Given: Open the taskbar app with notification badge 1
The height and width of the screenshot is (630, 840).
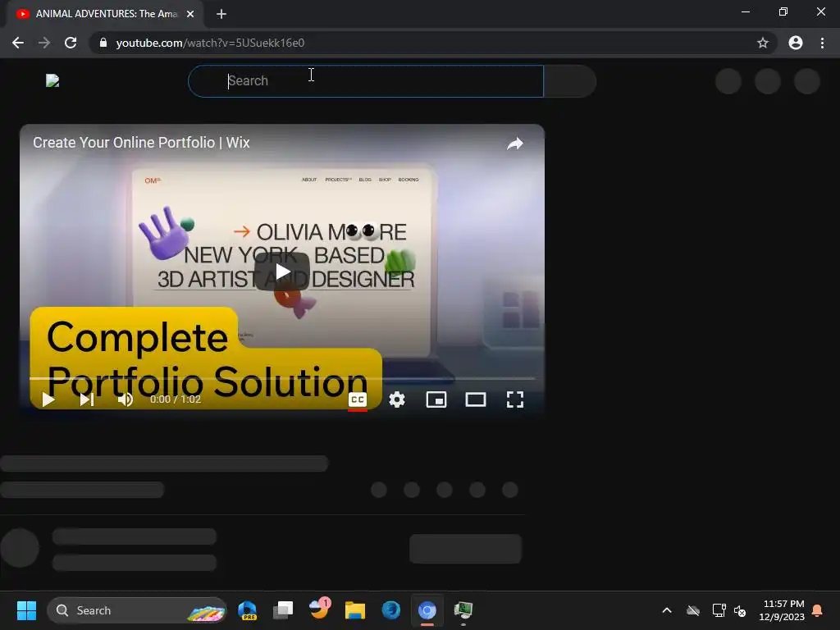Looking at the screenshot, I should coord(319,609).
